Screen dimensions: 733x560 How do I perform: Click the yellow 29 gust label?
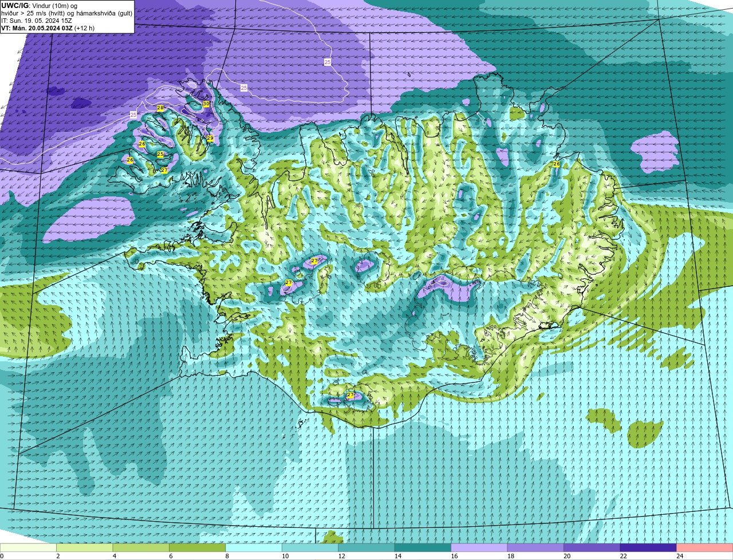210,138
